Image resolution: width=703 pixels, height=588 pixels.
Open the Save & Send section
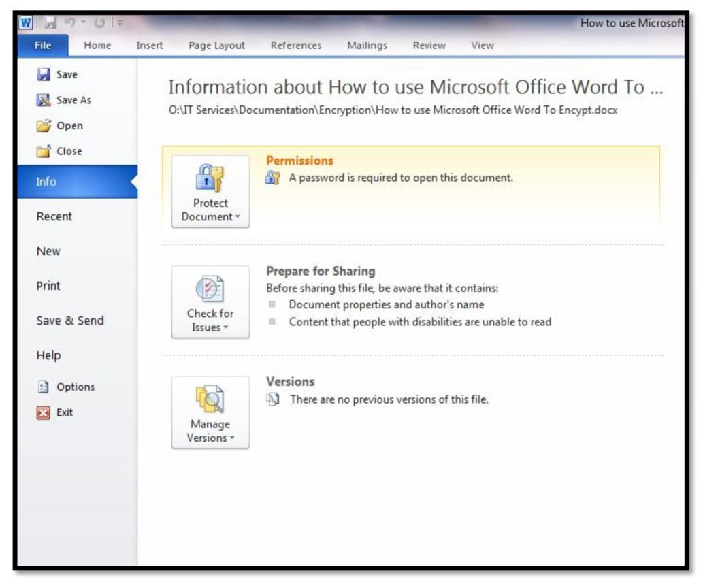click(70, 321)
